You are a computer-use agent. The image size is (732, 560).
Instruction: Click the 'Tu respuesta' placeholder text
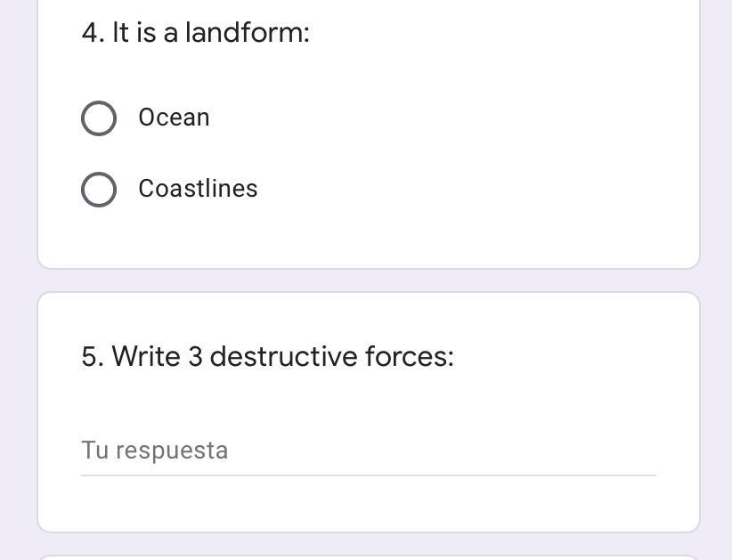tap(154, 450)
